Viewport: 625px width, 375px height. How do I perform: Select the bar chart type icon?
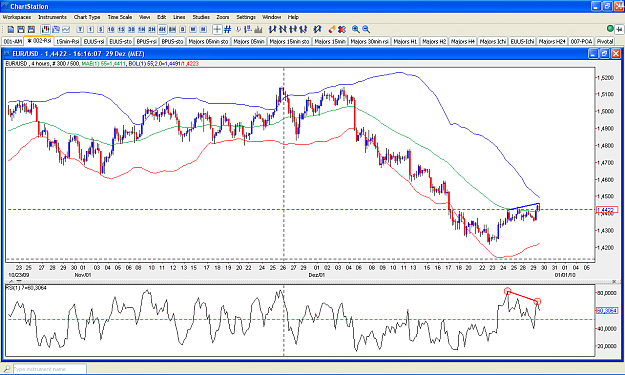[56, 29]
